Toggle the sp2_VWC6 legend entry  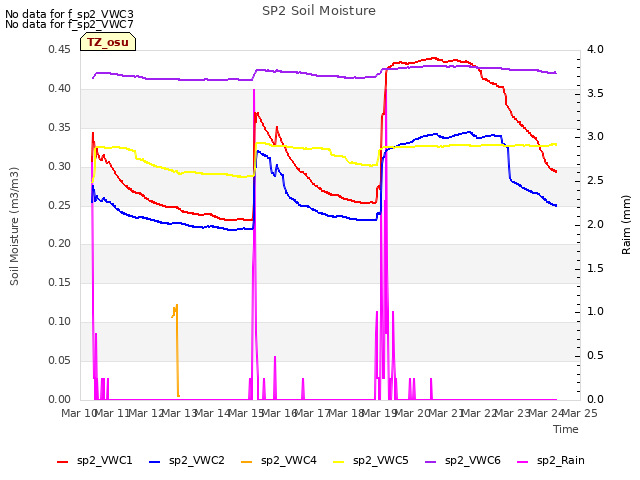point(463,461)
